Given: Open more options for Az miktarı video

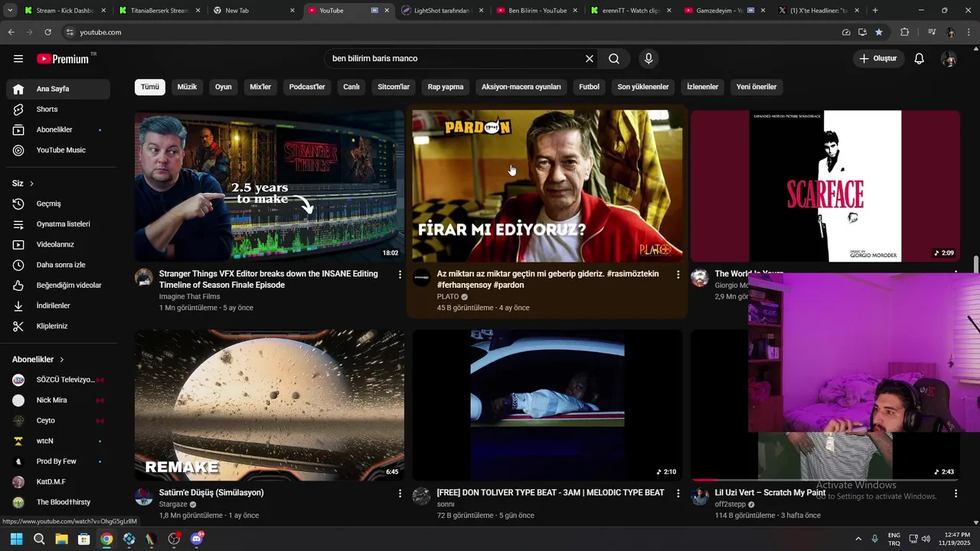Looking at the screenshot, I should coord(678,274).
